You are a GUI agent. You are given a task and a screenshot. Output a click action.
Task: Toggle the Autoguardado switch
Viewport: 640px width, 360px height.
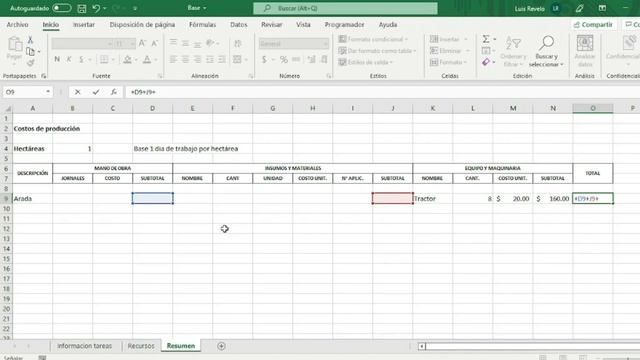tap(61, 8)
